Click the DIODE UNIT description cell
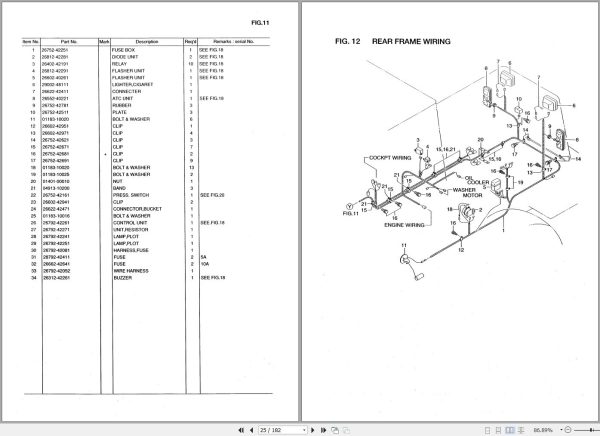600x436 pixels. click(x=125, y=57)
